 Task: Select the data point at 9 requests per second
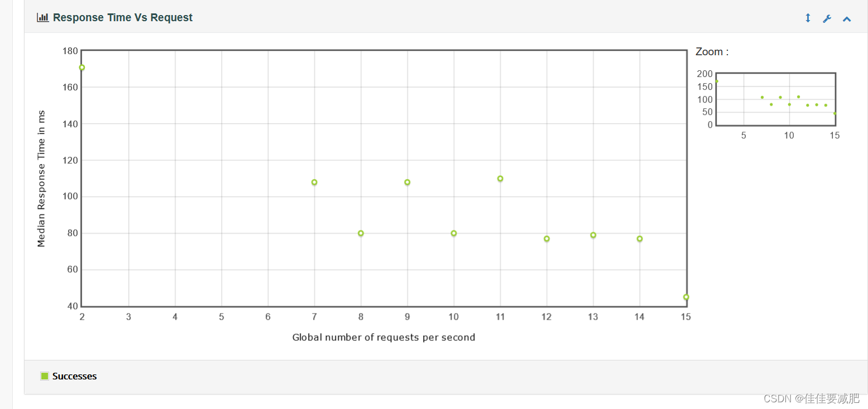pyautogui.click(x=407, y=182)
